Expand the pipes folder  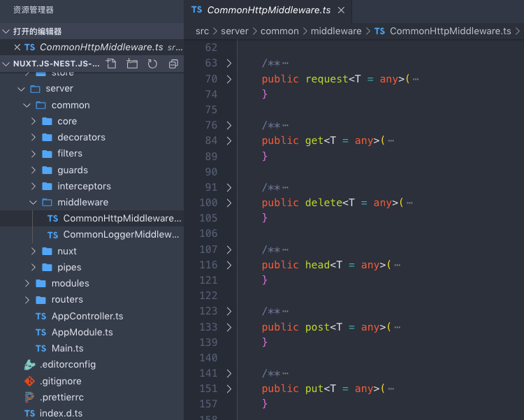coord(33,267)
